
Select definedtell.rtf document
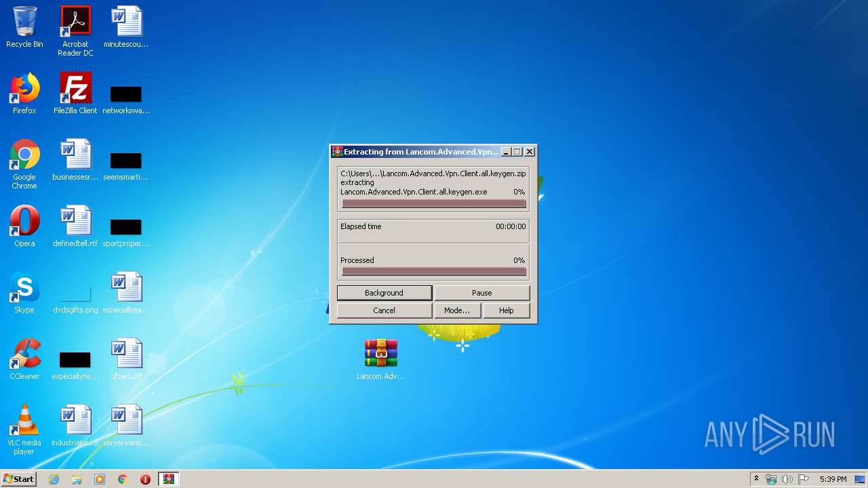tap(75, 226)
